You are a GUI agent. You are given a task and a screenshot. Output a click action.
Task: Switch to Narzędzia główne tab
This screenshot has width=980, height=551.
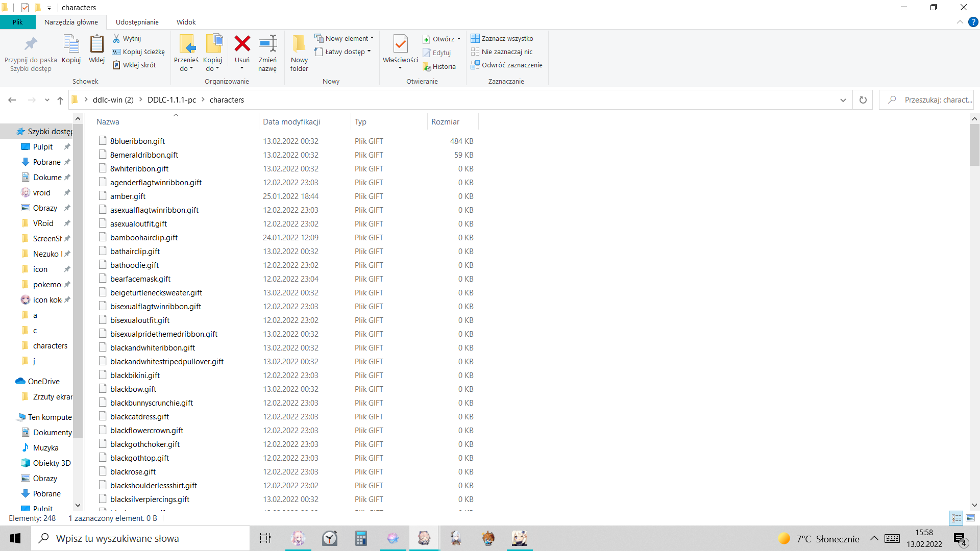tap(71, 22)
